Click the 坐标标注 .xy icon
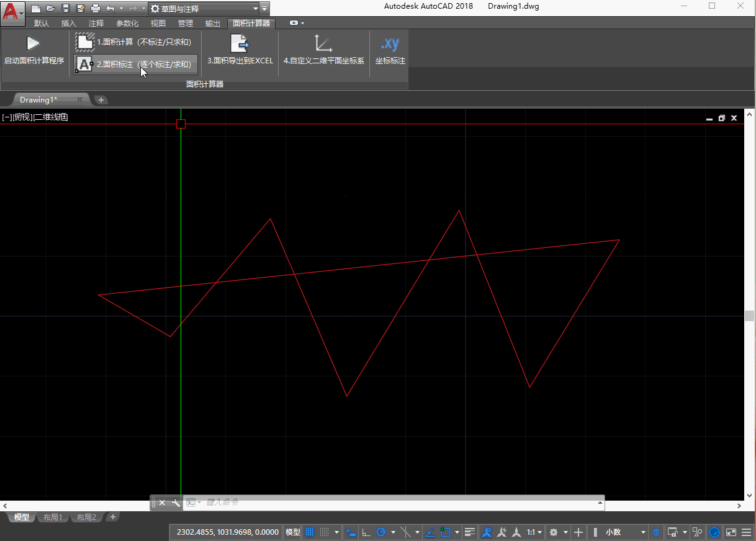Image resolution: width=756 pixels, height=541 pixels. [390, 43]
